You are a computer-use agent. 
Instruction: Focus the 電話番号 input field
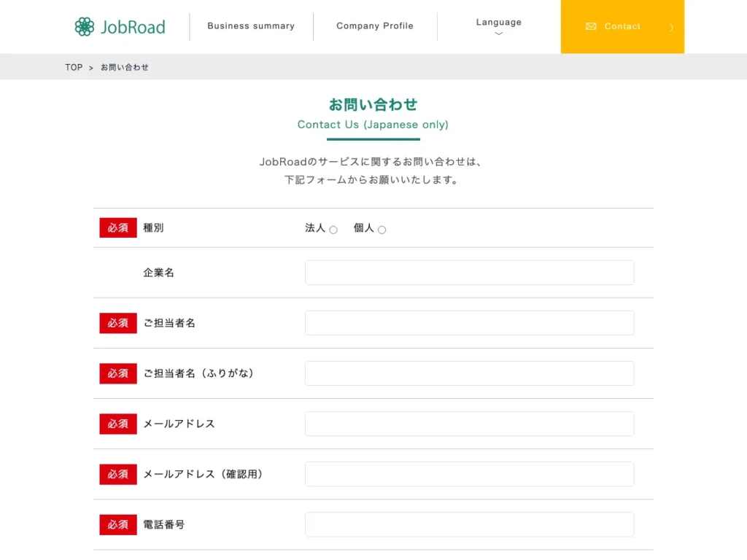coord(469,525)
